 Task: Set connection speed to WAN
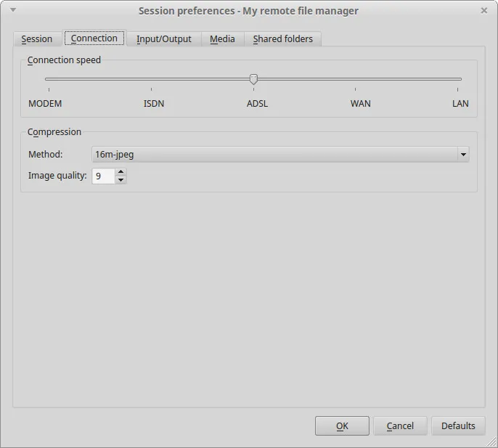tap(356, 79)
